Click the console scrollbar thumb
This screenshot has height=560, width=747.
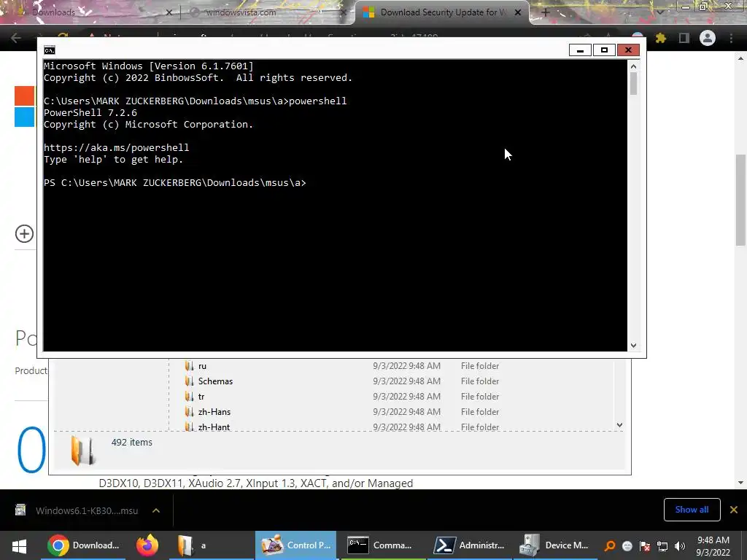[x=633, y=84]
